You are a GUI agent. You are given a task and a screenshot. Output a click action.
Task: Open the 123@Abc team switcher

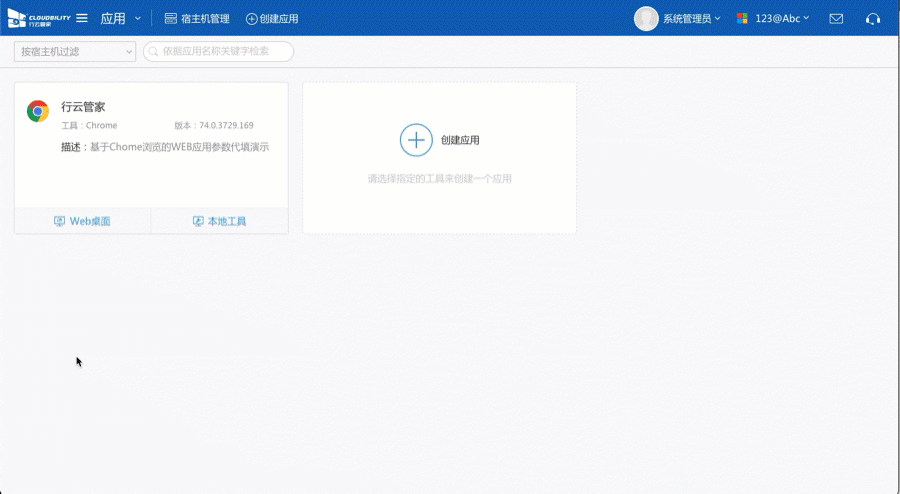click(x=773, y=18)
